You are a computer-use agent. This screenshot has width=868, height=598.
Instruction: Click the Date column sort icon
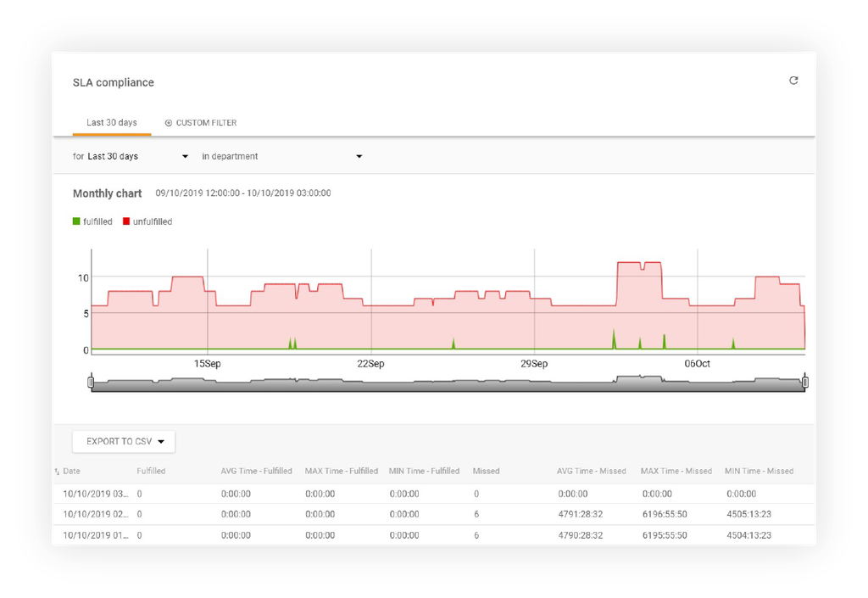(x=59, y=471)
